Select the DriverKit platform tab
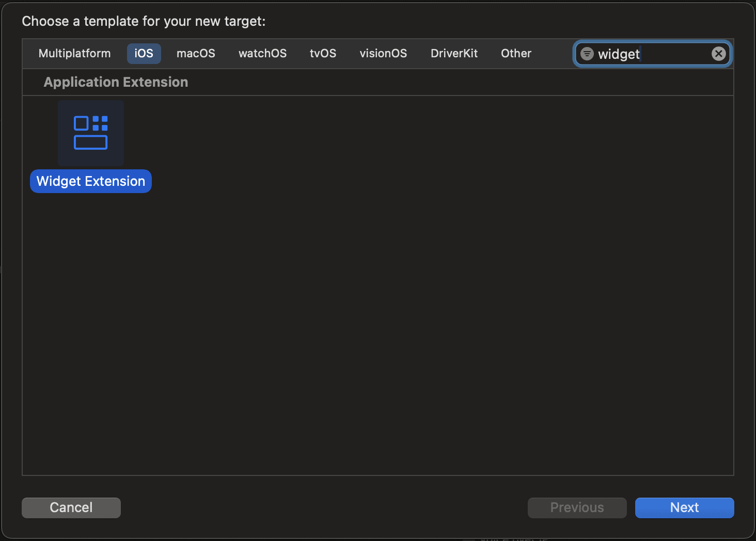Image resolution: width=756 pixels, height=541 pixels. [x=454, y=53]
